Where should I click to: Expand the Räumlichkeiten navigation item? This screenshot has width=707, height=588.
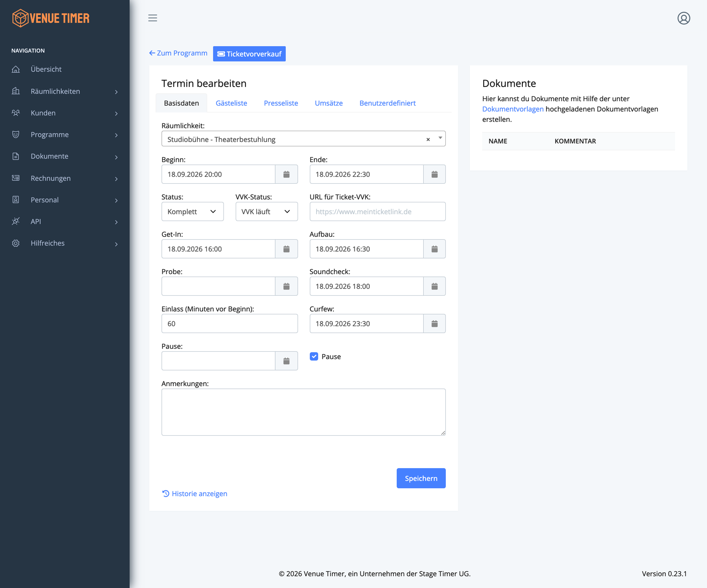tap(65, 91)
